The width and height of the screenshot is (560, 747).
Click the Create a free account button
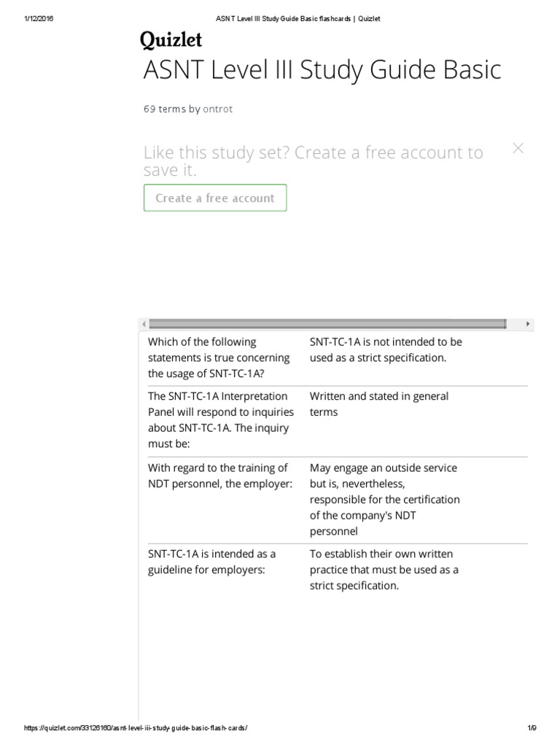(x=215, y=198)
